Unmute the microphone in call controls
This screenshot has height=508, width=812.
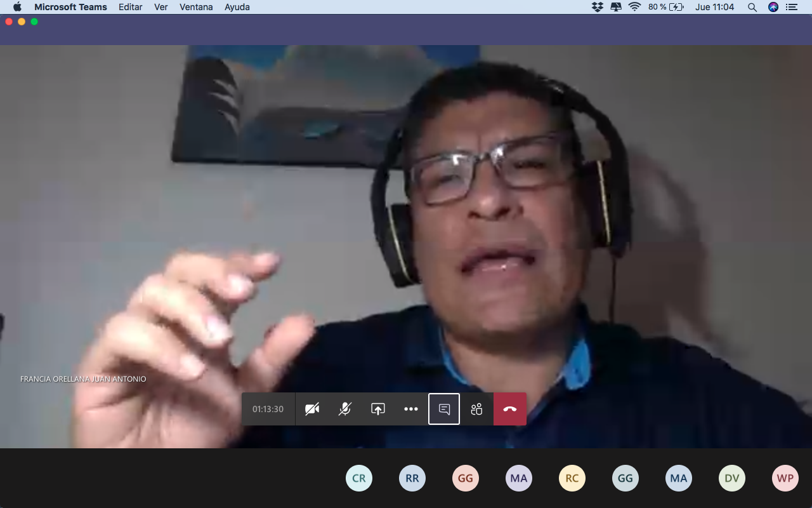[344, 409]
